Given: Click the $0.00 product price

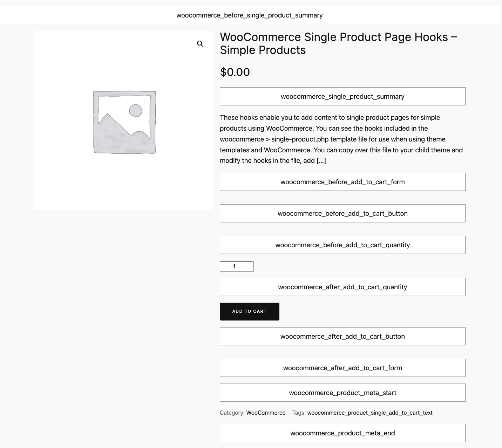Looking at the screenshot, I should (x=235, y=72).
